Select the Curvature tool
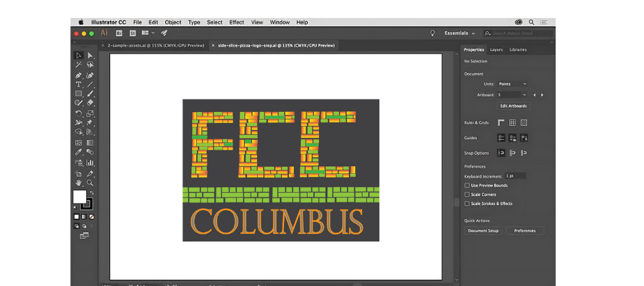The image size is (644, 286). (x=91, y=75)
